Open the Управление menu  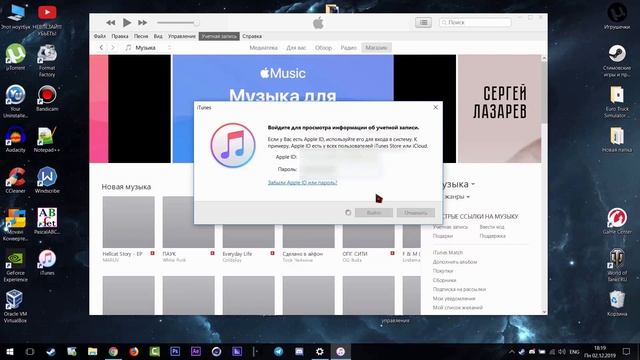coord(182,36)
